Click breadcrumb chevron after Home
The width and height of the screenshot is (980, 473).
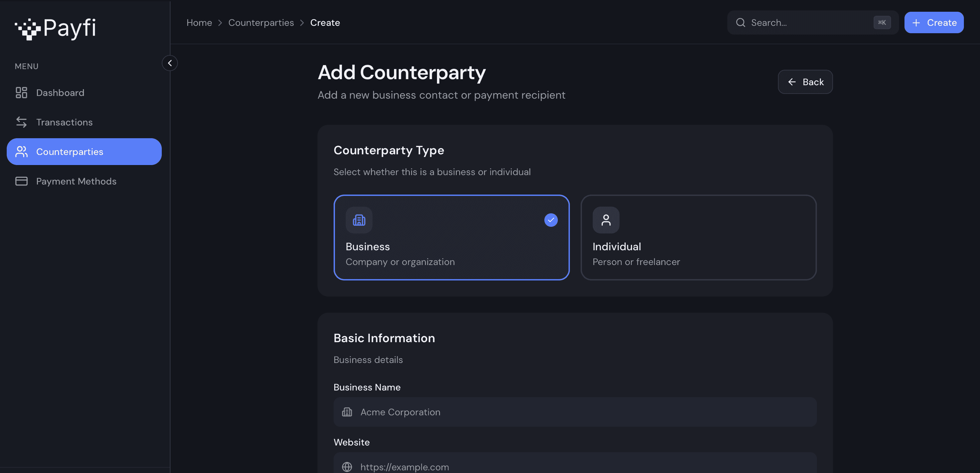coord(220,23)
